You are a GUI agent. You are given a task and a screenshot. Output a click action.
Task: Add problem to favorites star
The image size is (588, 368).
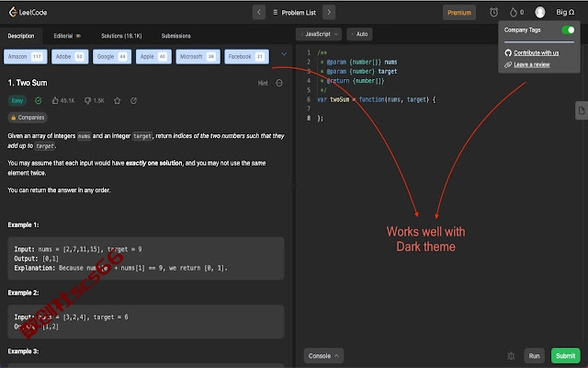[117, 100]
